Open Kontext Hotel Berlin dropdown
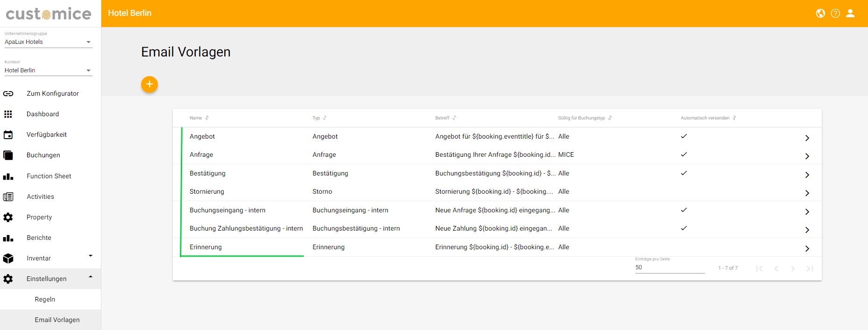The width and height of the screenshot is (868, 330). click(x=48, y=70)
